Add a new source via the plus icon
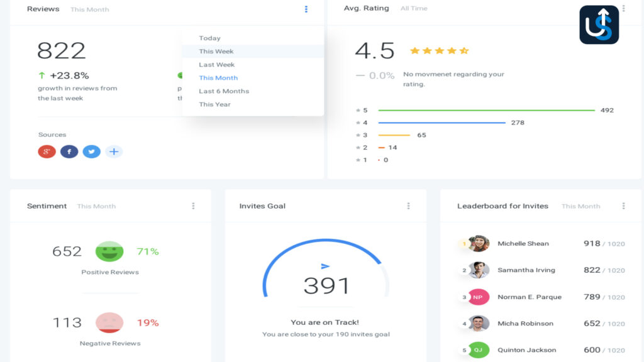Viewport: 644px width, 362px height. [114, 151]
